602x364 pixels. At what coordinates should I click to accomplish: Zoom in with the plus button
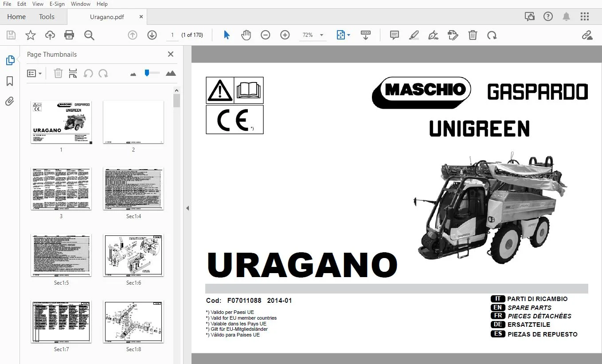(285, 35)
